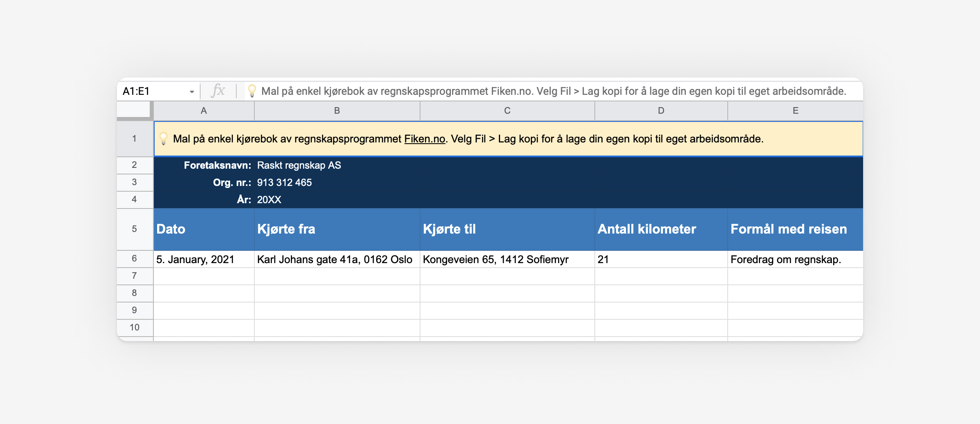The height and width of the screenshot is (424, 980).
Task: Select column header A
Action: pyautogui.click(x=204, y=110)
